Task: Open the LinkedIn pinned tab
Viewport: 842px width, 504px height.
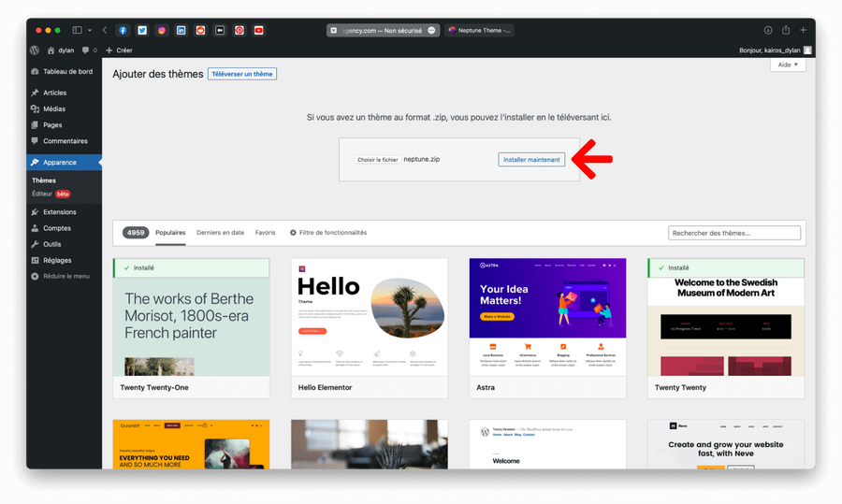Action: coord(181,31)
